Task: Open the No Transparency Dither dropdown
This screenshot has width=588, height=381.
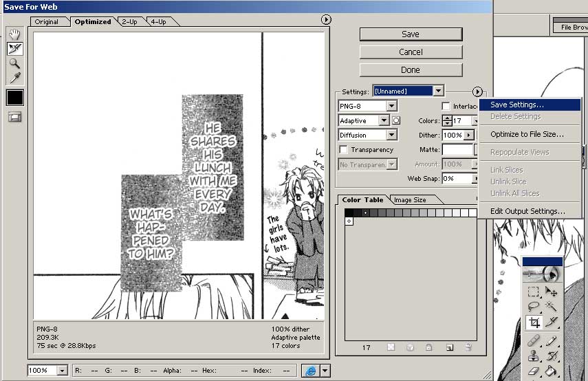Action: pos(367,164)
